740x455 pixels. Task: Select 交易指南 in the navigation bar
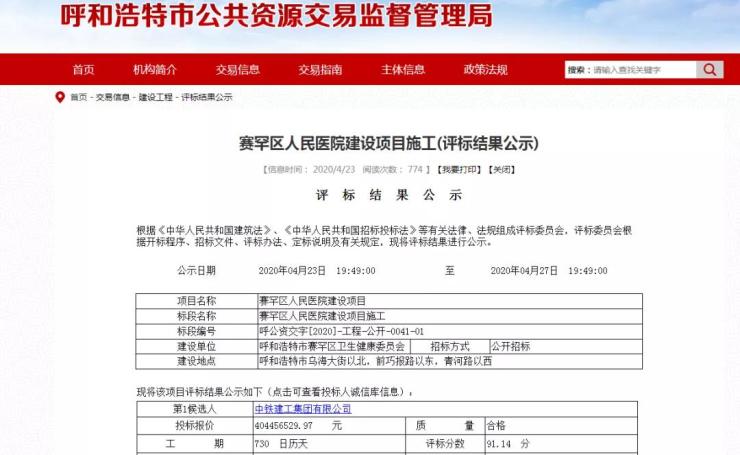320,70
